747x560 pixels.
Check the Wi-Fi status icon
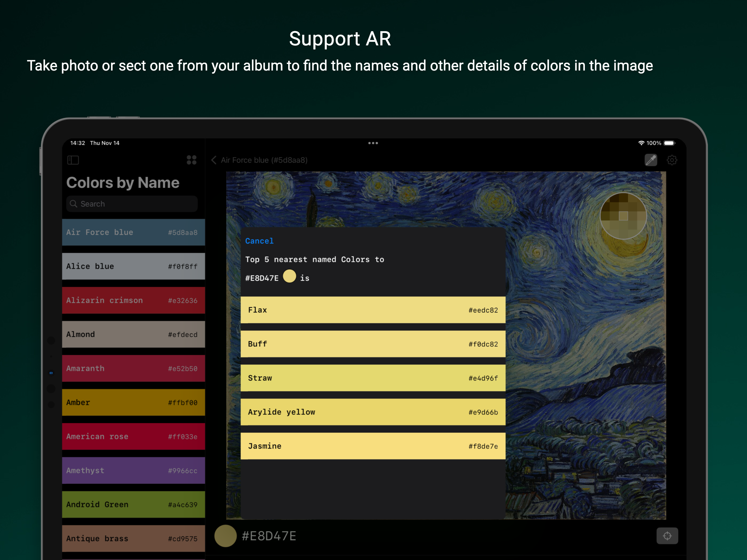point(641,143)
